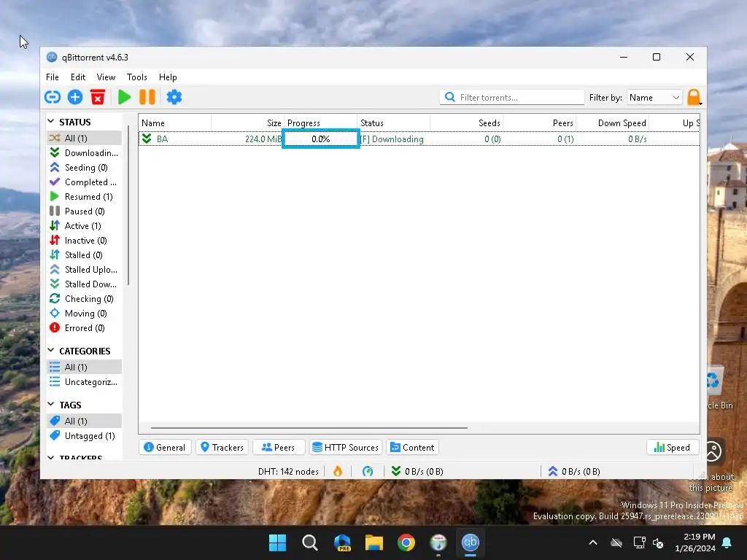Image resolution: width=747 pixels, height=560 pixels.
Task: Filter by Paused (0) status
Action: [84, 211]
